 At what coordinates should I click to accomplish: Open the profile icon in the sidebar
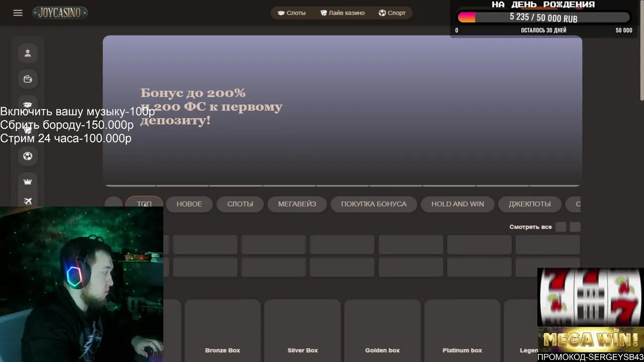pyautogui.click(x=28, y=53)
